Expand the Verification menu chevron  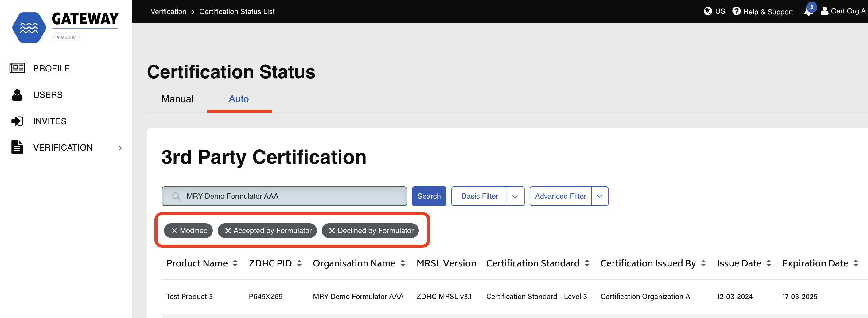(x=120, y=148)
